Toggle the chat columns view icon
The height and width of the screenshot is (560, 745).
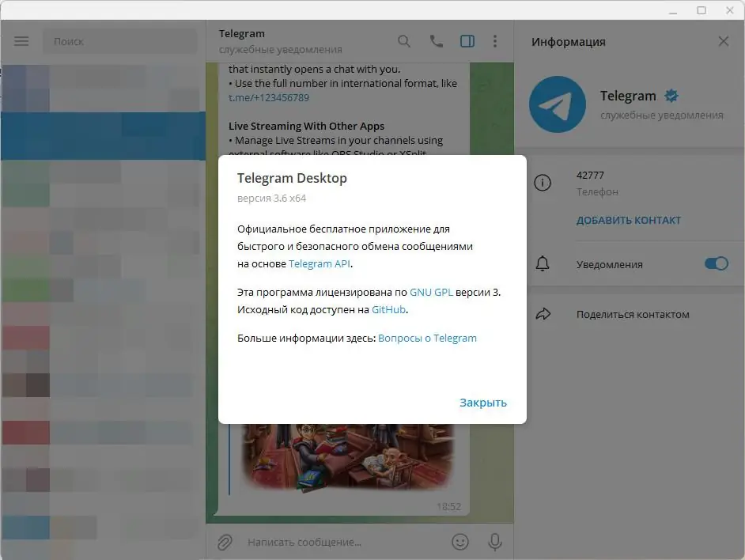click(467, 40)
